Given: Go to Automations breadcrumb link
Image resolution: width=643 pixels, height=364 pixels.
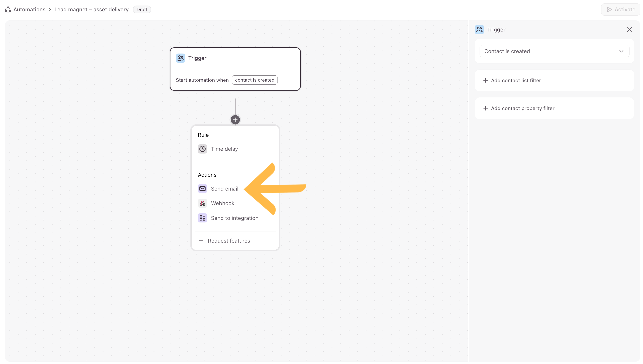Looking at the screenshot, I should click(x=29, y=9).
